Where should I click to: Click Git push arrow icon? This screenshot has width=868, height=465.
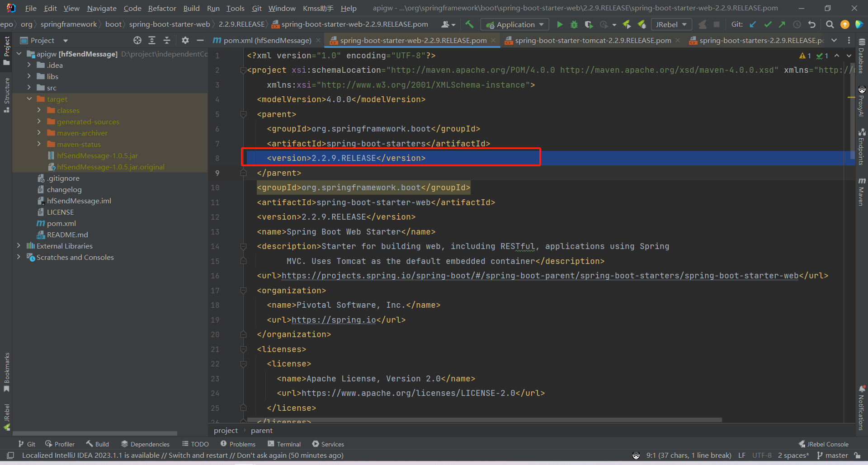click(782, 24)
